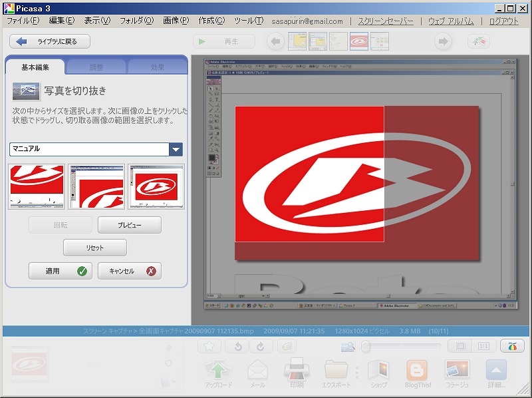Image resolution: width=532 pixels, height=398 pixels.
Task: Click the アップロード upload icon
Action: 218,372
